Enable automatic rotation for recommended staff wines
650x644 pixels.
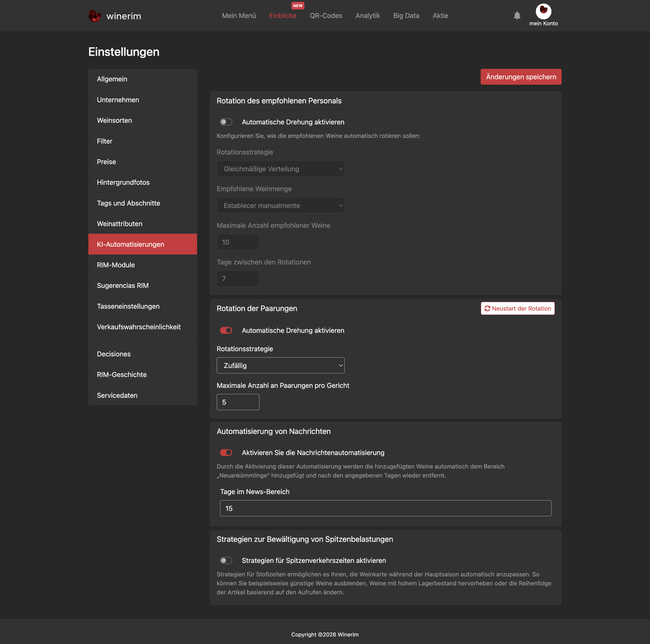tap(226, 122)
